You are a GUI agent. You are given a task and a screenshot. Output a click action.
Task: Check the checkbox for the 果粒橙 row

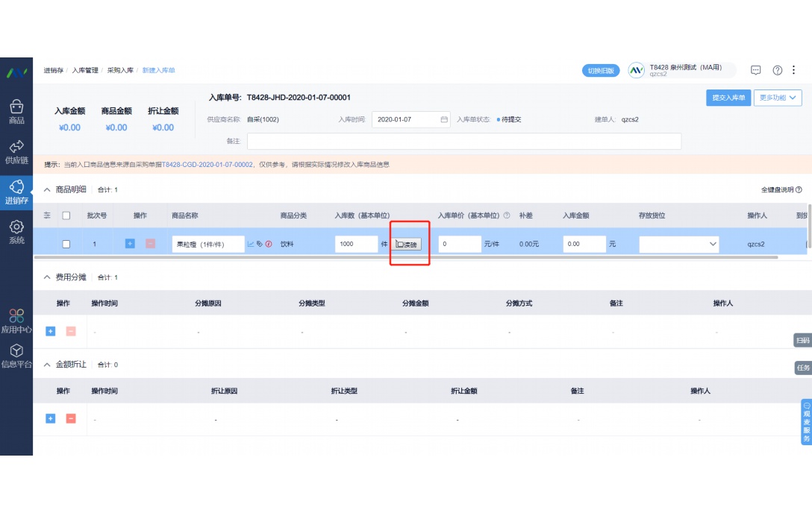coord(66,244)
